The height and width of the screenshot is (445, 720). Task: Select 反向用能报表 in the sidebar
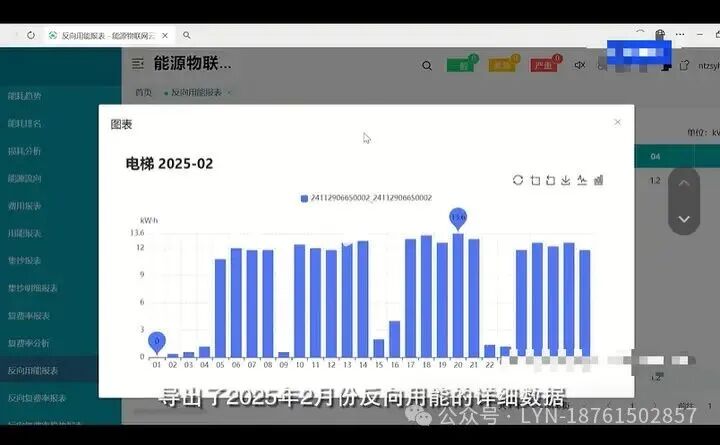[33, 370]
